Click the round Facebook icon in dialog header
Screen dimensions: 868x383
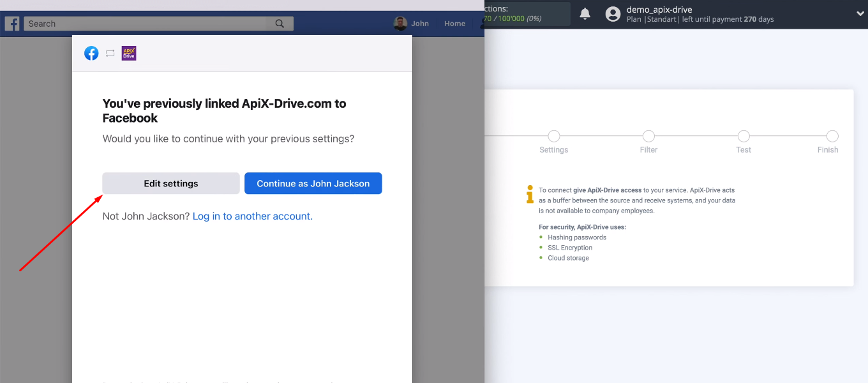pyautogui.click(x=91, y=54)
